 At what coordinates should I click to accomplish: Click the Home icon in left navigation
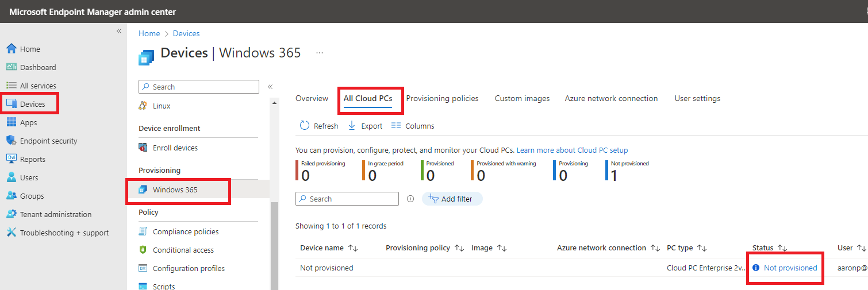point(11,49)
